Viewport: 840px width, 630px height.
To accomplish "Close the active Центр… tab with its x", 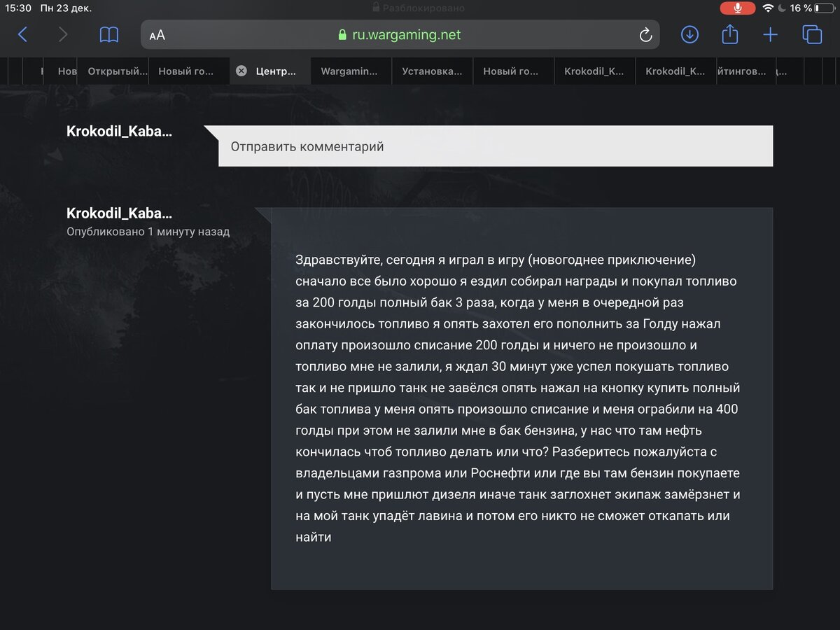I will (241, 71).
